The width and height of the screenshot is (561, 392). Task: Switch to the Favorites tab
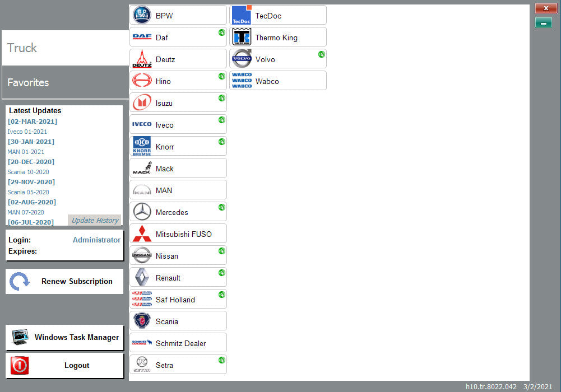(65, 82)
